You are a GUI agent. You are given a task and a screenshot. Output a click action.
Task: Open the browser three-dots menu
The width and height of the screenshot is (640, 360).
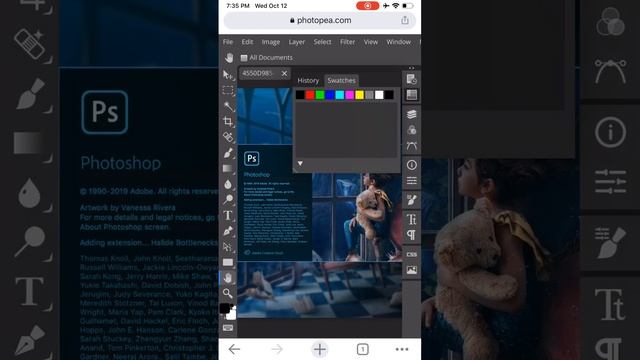pyautogui.click(x=402, y=349)
